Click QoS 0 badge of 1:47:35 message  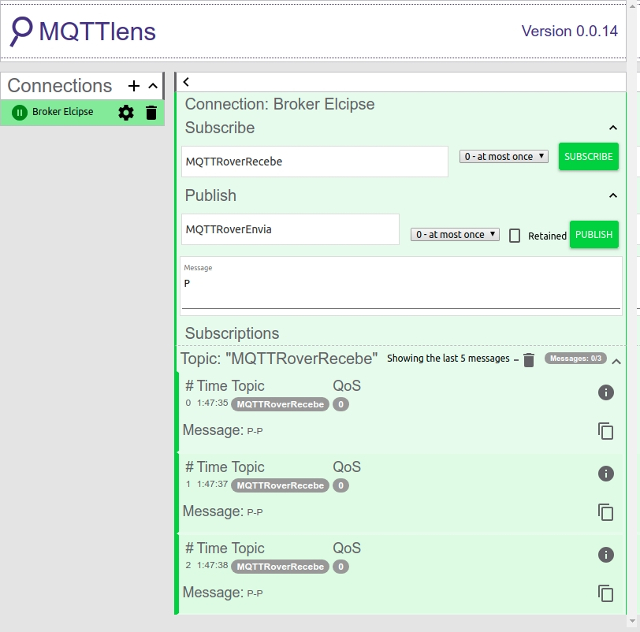(x=341, y=404)
